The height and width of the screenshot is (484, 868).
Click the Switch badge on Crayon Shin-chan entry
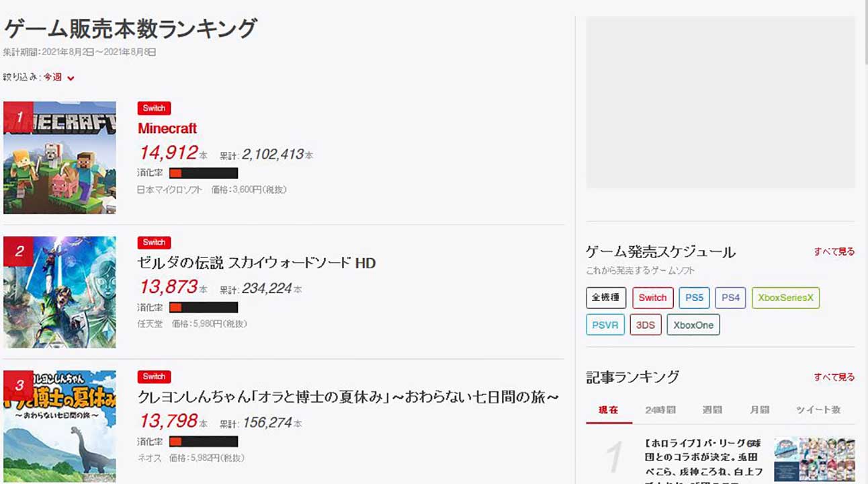154,376
